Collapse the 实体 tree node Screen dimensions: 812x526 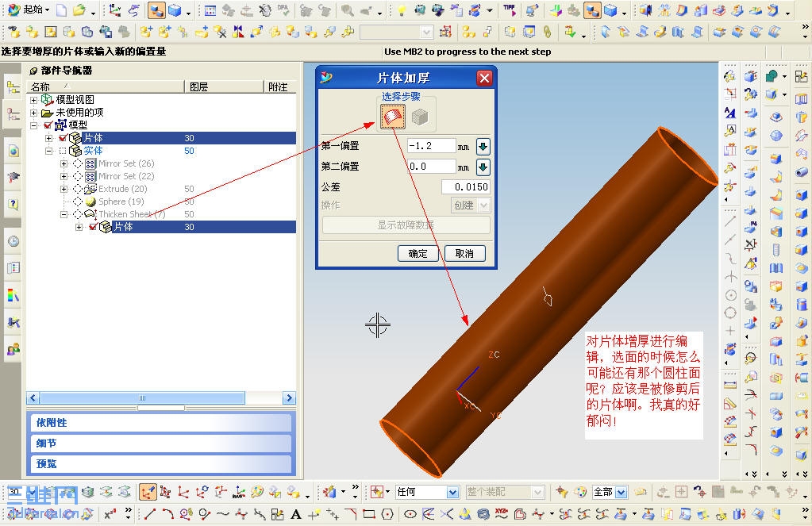point(48,151)
